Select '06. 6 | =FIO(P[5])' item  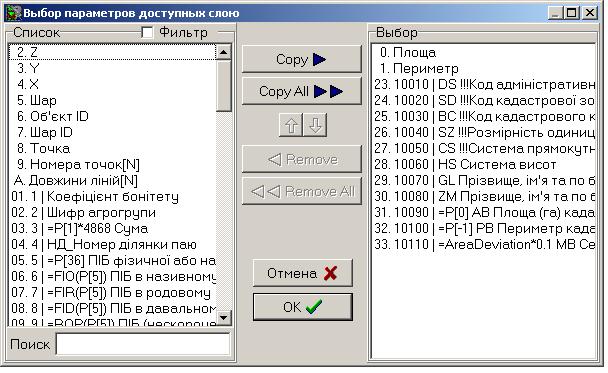(x=112, y=276)
